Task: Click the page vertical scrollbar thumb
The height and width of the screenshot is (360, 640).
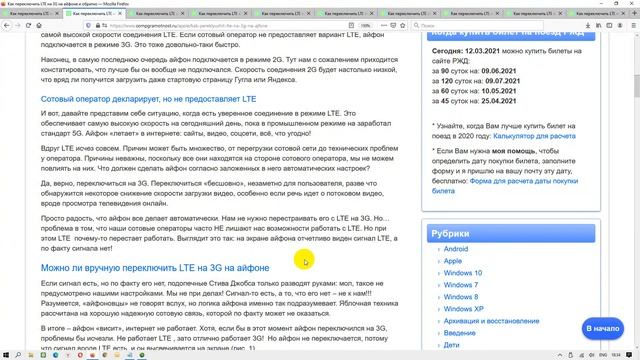Action: 637,86
